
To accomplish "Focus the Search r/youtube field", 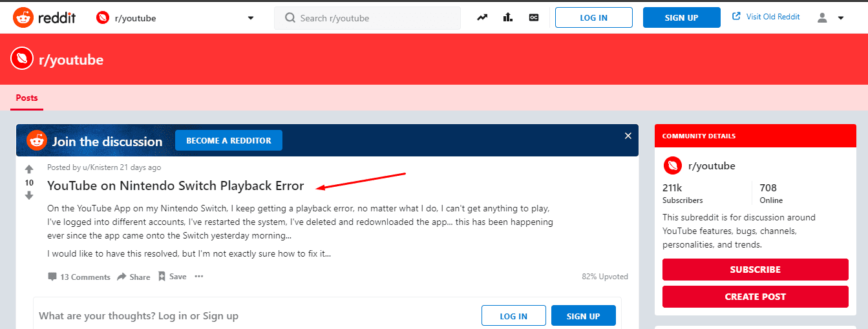I will (x=367, y=18).
